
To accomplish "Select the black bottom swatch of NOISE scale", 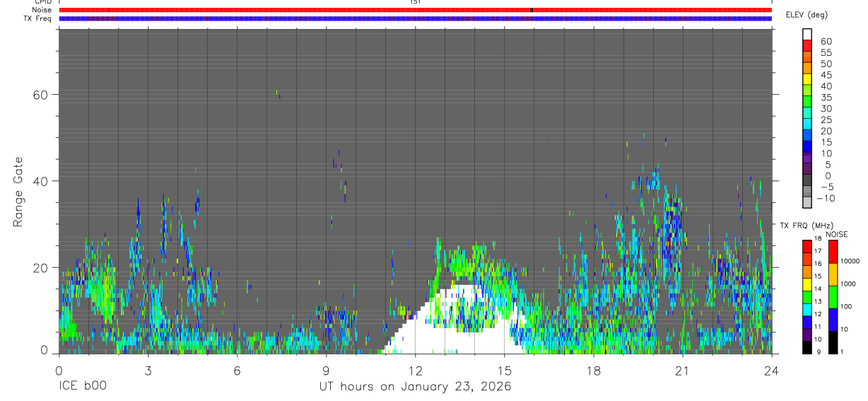I will [x=833, y=342].
